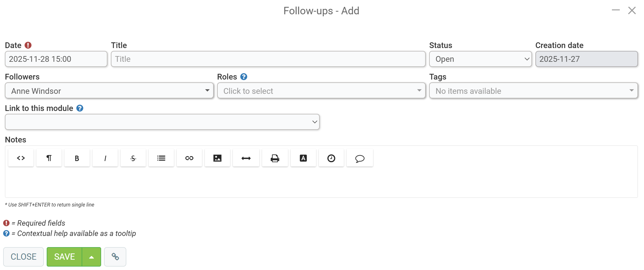Insert horizontal line in Notes
This screenshot has height=270, width=644.
[246, 158]
